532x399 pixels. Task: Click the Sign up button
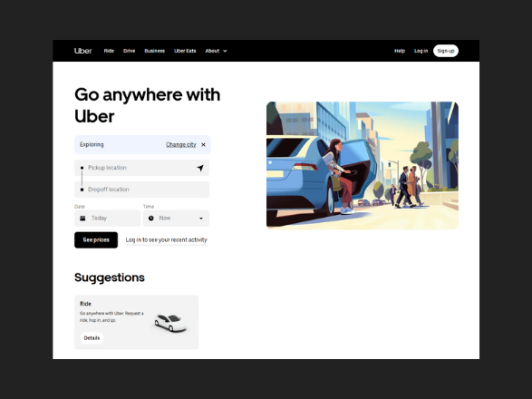coord(446,51)
